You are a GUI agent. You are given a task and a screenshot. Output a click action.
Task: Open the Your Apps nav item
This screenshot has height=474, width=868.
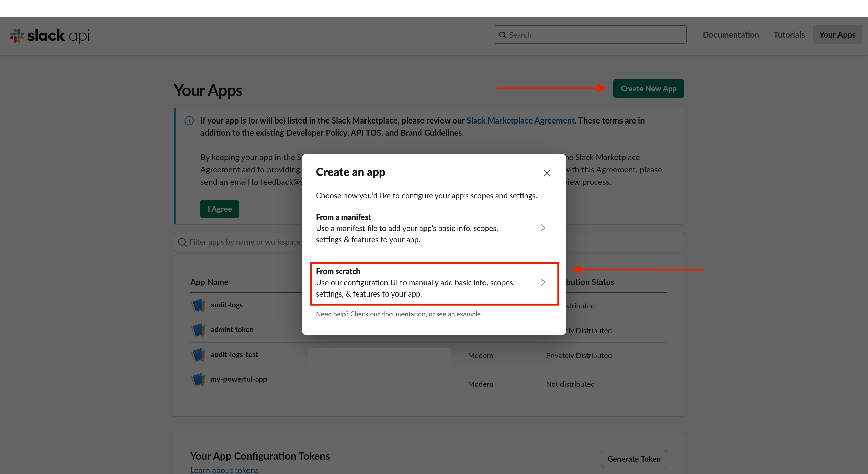[837, 35]
